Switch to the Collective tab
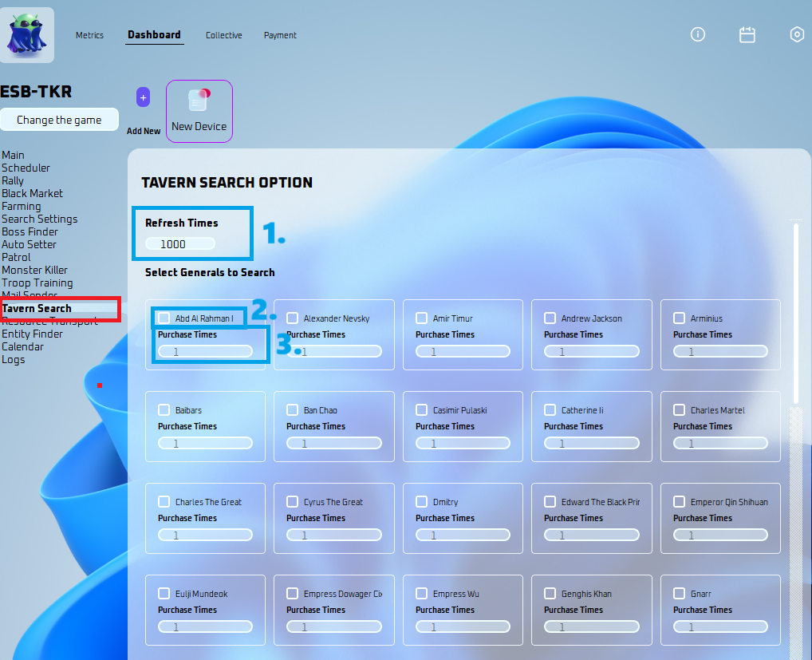 tap(223, 35)
